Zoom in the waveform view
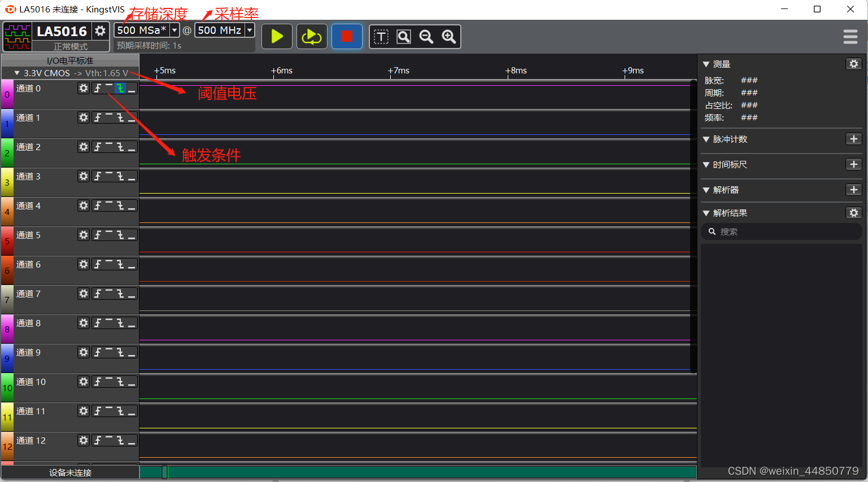 pyautogui.click(x=449, y=37)
